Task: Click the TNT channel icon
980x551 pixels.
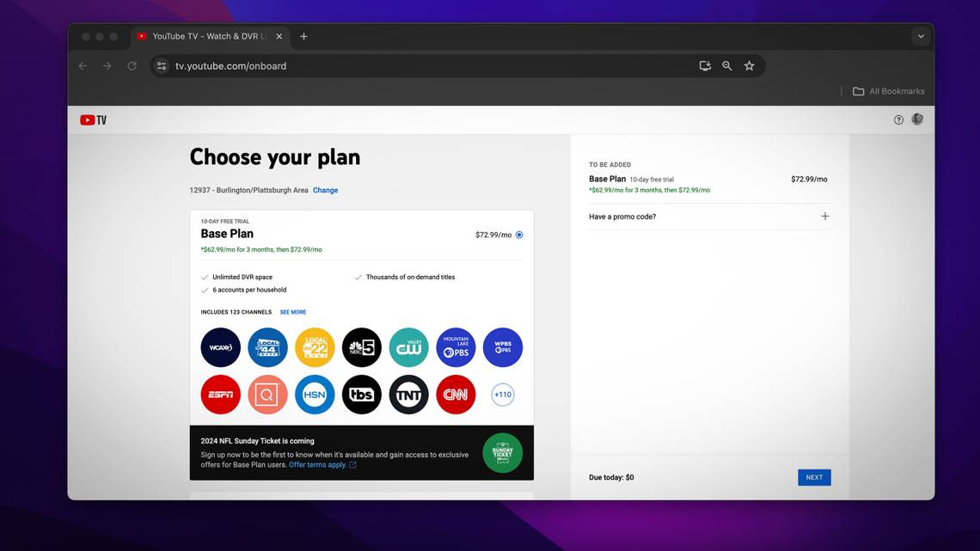Action: (408, 395)
